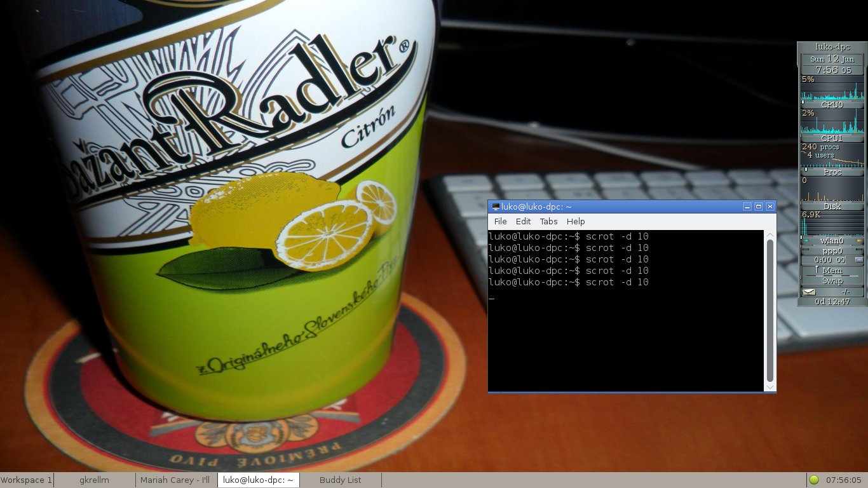Click the Proc panel label in gkrellm
This screenshot has height=488, width=868.
point(832,172)
